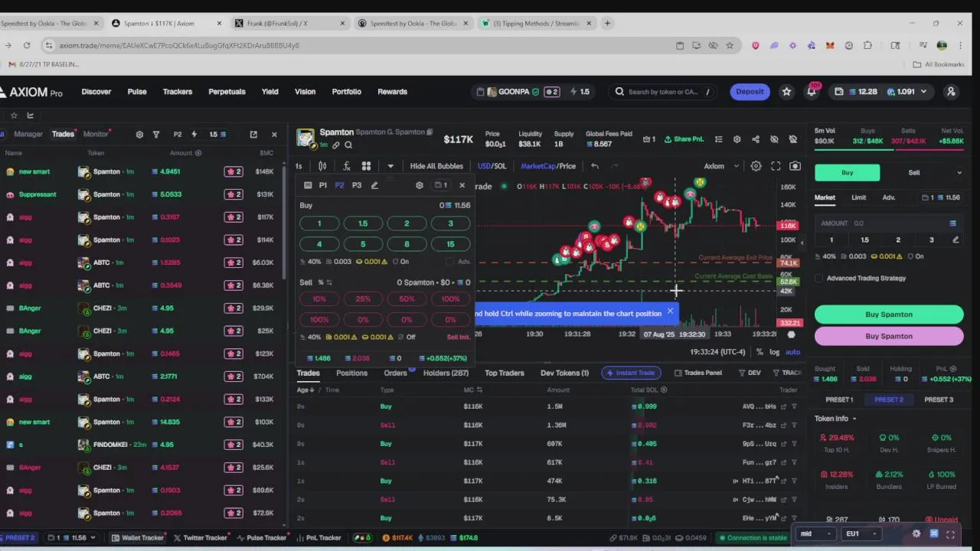The image size is (980, 551).
Task: Tick the Adv. checkbox in instant trade popup
Action: pos(450,262)
